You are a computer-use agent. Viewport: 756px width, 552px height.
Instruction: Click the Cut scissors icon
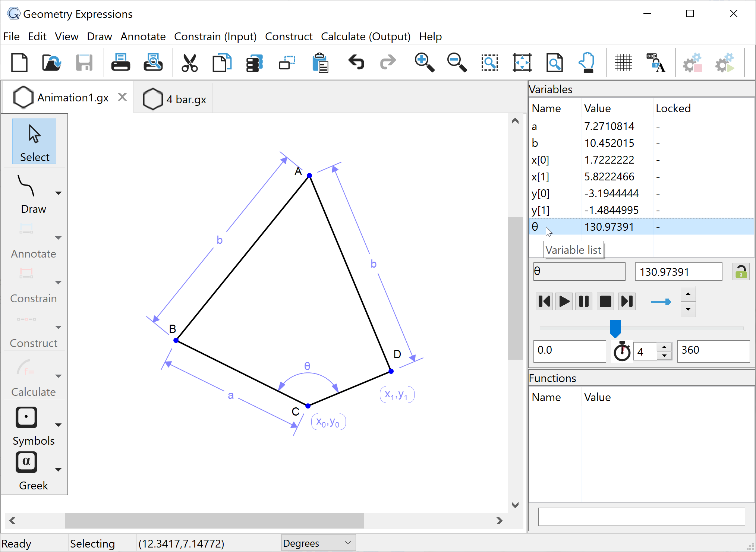(x=190, y=62)
